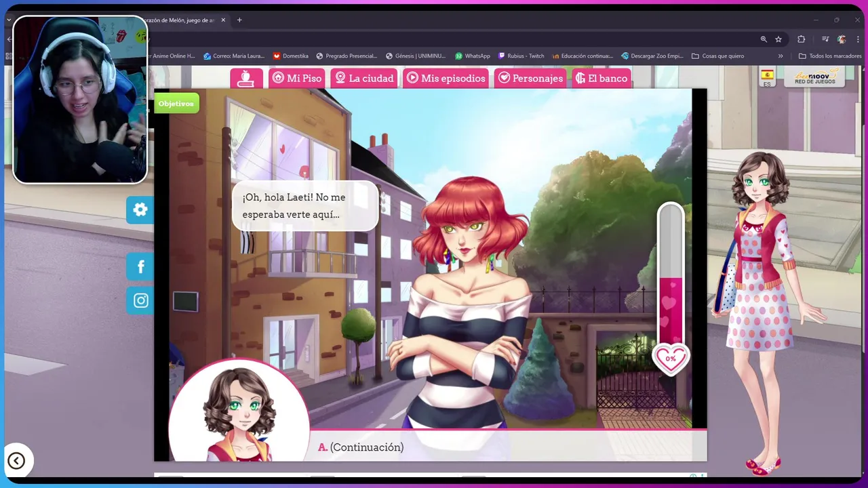Open Beemoov Red de Juegos logo

click(x=814, y=77)
